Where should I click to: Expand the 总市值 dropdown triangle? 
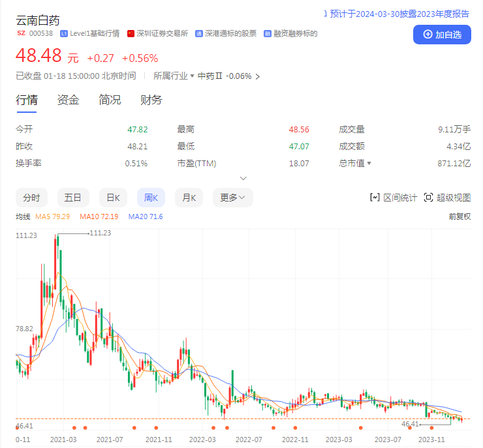tap(369, 163)
